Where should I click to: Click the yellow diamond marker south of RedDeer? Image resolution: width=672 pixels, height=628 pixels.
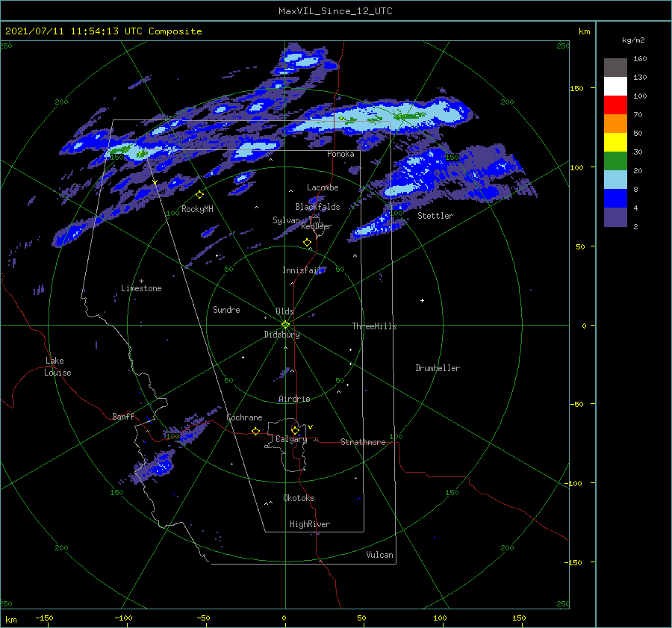tap(308, 243)
